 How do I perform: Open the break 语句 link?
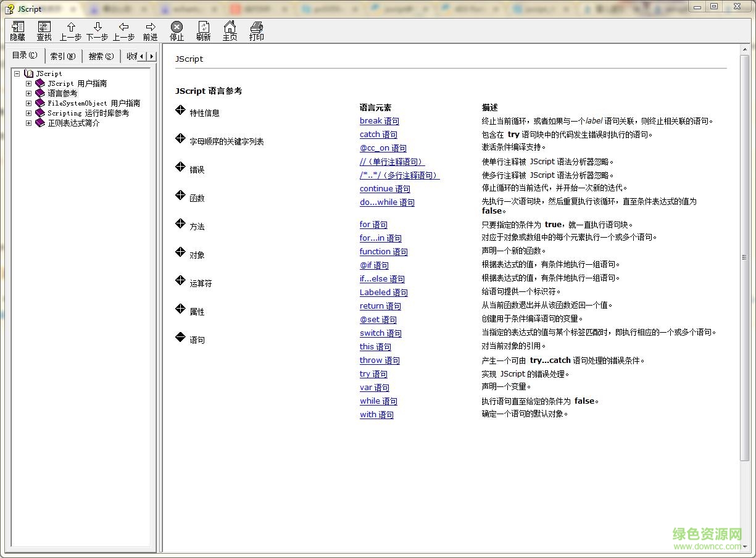point(379,121)
